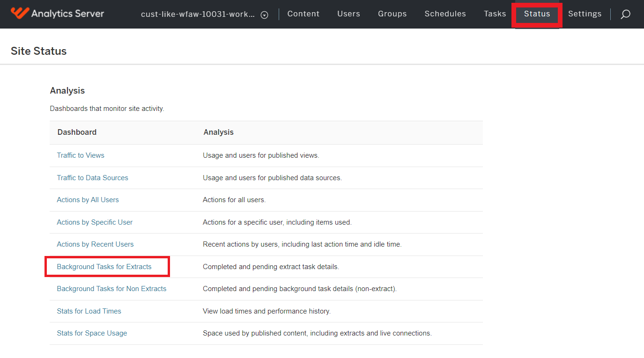Click 'Usage and users for published views.'
Viewport: 644px width, 358px height.
261,155
